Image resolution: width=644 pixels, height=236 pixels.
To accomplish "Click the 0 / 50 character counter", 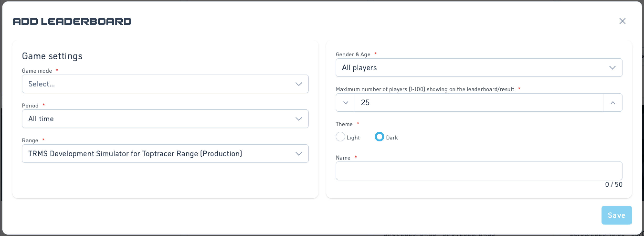I will click(613, 185).
